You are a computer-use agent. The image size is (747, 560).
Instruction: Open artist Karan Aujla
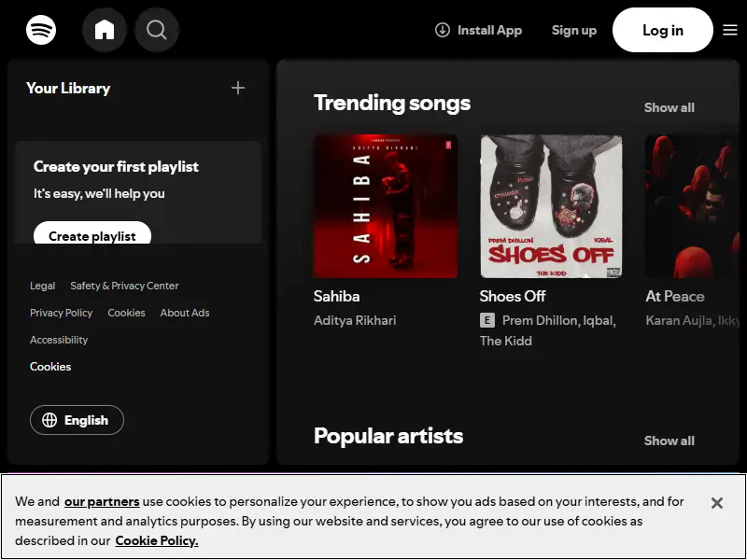pyautogui.click(x=680, y=320)
